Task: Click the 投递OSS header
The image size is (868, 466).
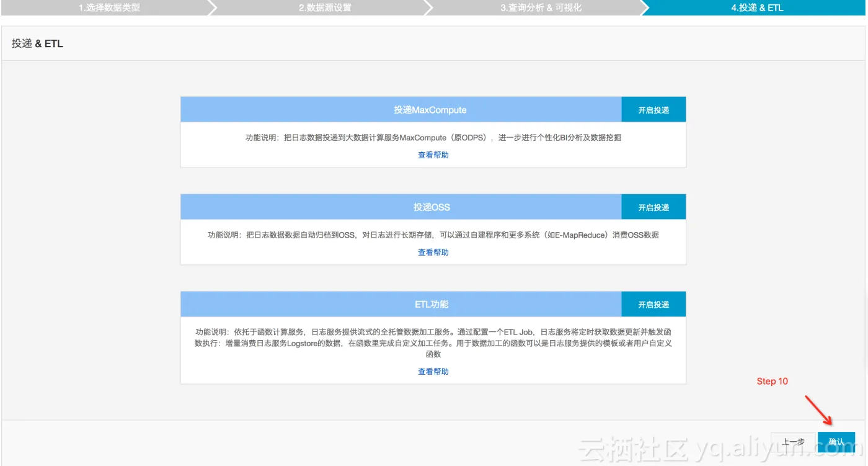Action: (x=401, y=207)
